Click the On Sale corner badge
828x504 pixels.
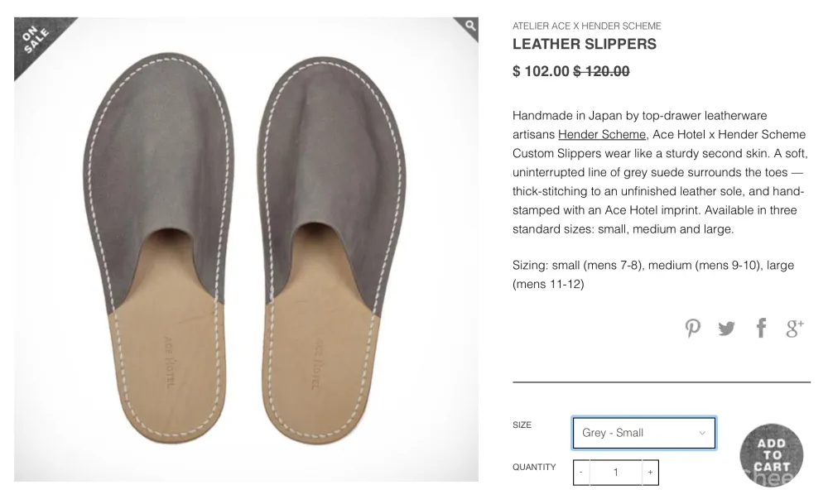[x=35, y=38]
